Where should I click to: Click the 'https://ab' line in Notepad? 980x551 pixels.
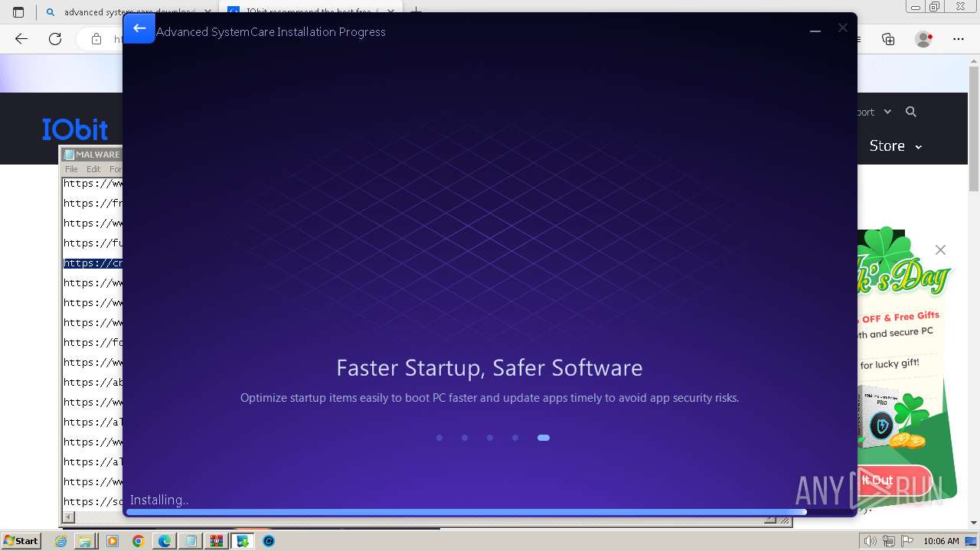point(93,383)
